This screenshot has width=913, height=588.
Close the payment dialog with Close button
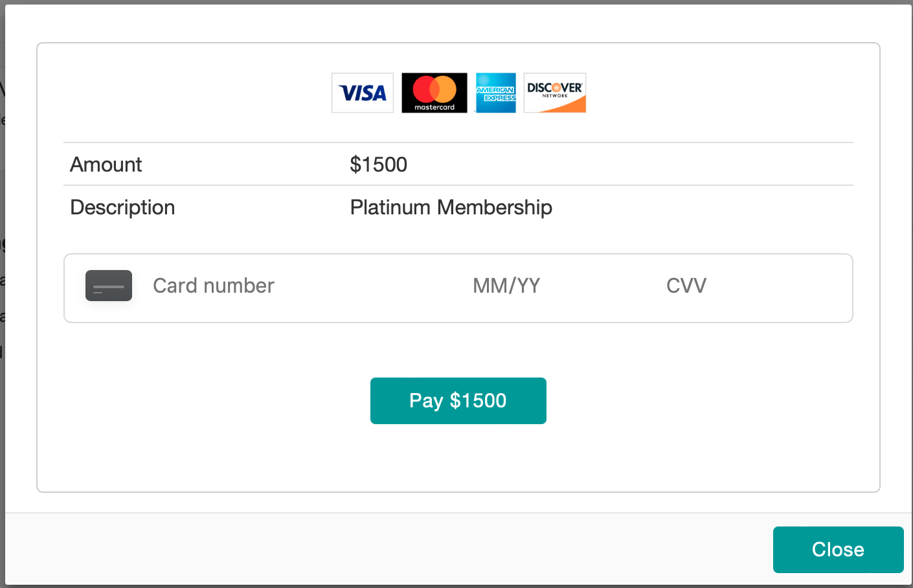point(838,550)
